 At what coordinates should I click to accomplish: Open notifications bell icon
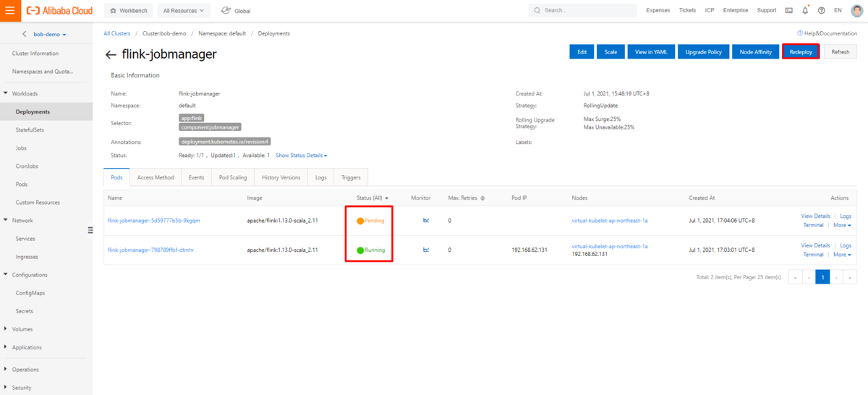tap(805, 11)
